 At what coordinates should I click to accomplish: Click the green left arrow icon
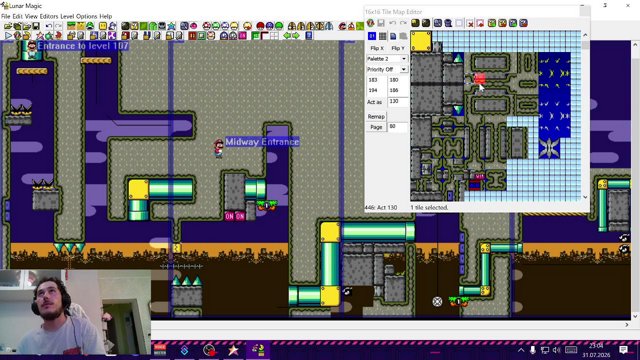(287, 36)
